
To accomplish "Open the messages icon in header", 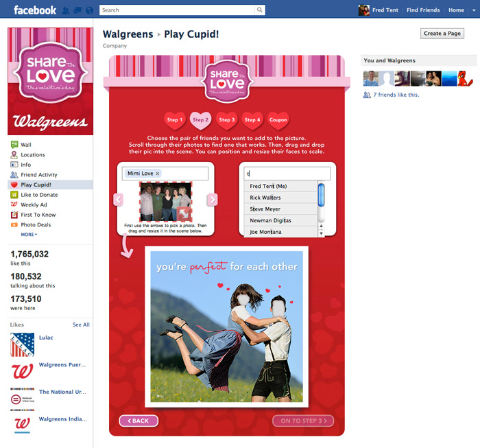I will 77,10.
